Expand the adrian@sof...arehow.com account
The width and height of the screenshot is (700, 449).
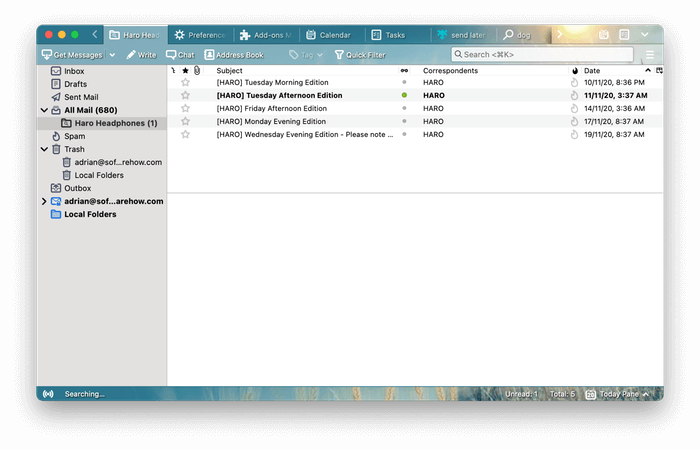click(44, 201)
